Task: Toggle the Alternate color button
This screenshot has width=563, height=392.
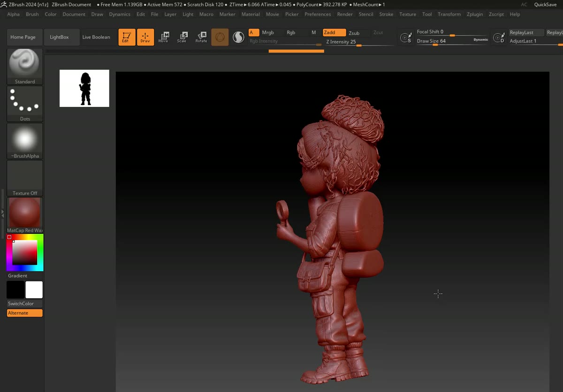Action: tap(25, 313)
